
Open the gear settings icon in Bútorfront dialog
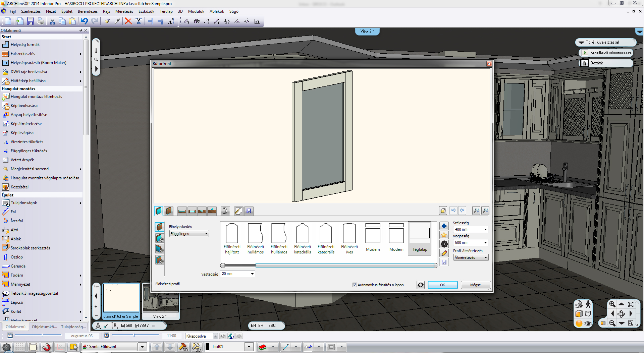[x=444, y=244]
